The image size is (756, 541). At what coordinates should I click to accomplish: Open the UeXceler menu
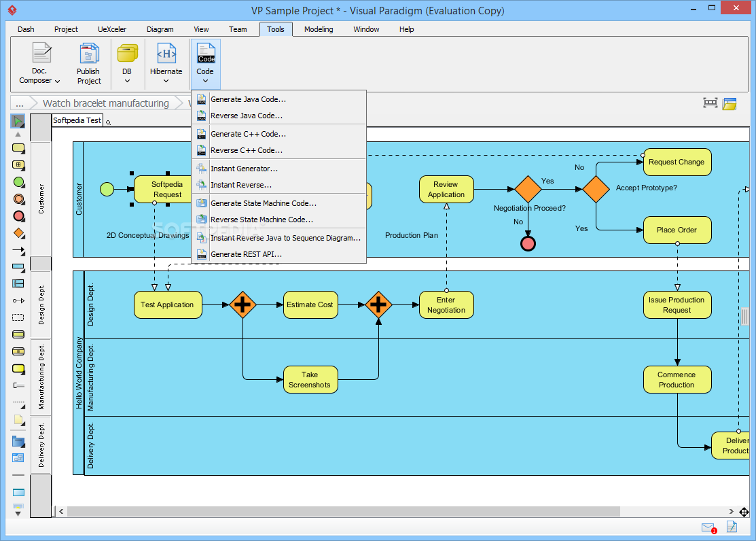tap(112, 29)
